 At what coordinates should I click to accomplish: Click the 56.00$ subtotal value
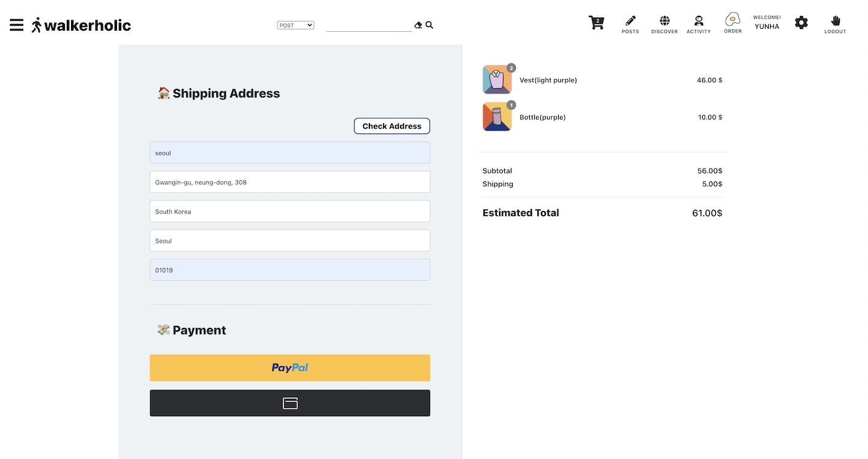pos(709,171)
